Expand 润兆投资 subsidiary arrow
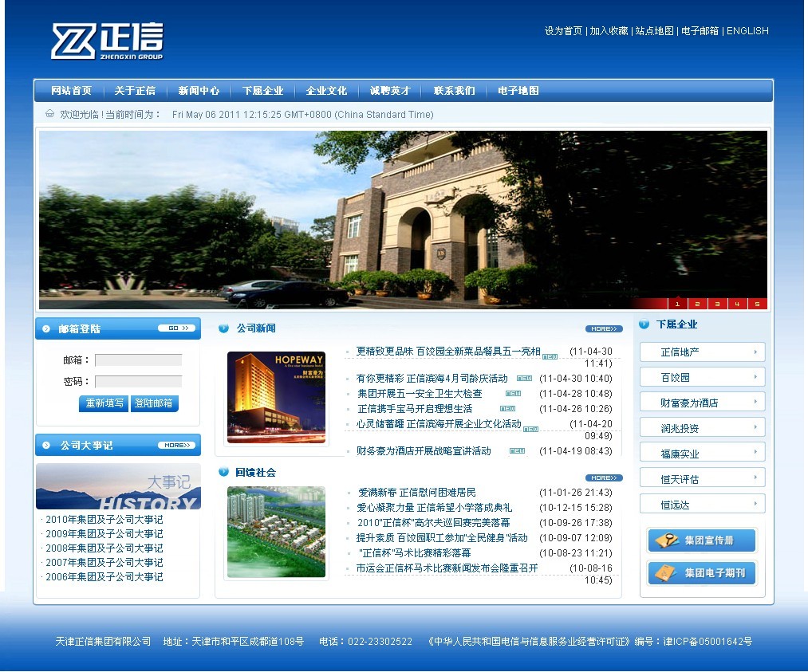 (755, 427)
